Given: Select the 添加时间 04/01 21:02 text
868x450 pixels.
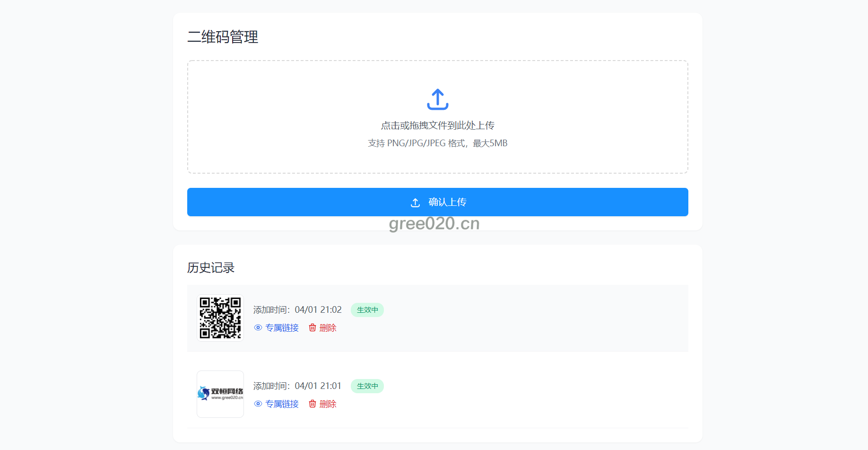Looking at the screenshot, I should pos(297,310).
